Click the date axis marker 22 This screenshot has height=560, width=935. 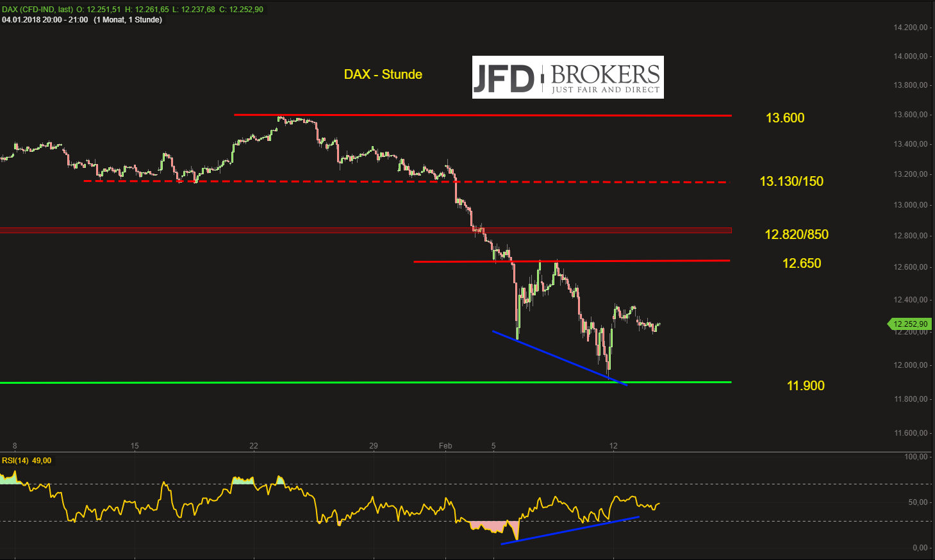click(x=254, y=446)
